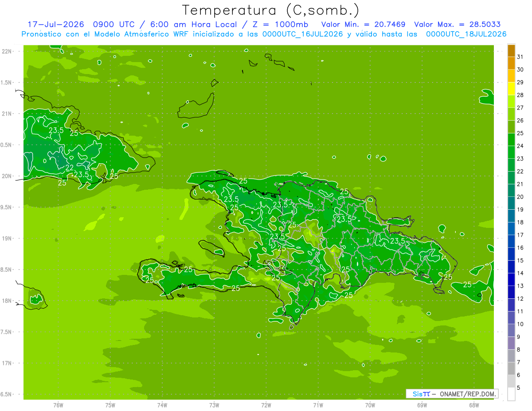Image resolution: width=532 pixels, height=411 pixels.
Task: Click the legend scale number "13"
Action: (x=520, y=286)
